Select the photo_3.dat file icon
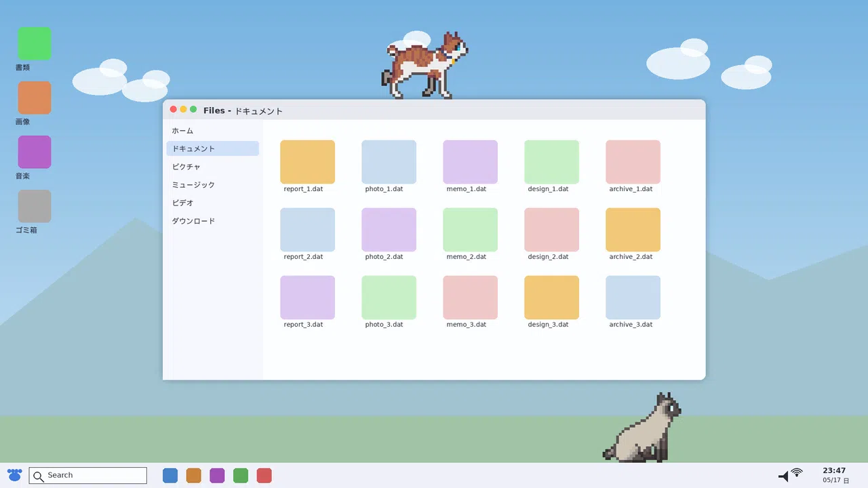868x488 pixels. coord(389,298)
